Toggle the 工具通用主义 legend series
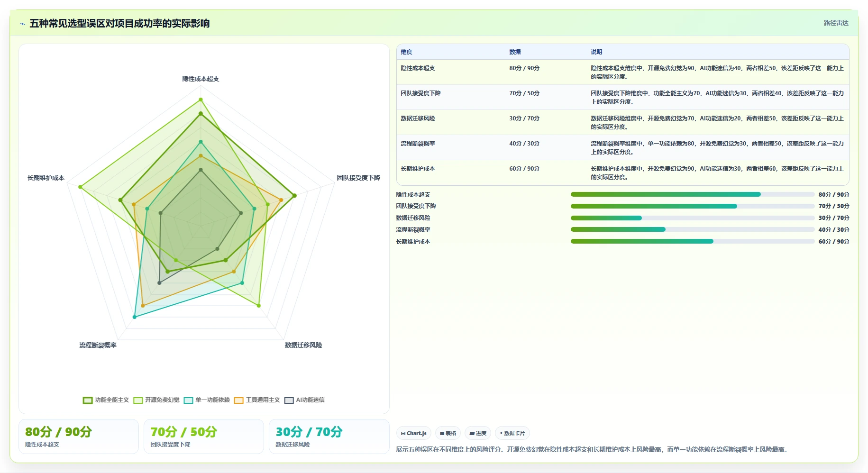This screenshot has width=868, height=473. coord(257,400)
